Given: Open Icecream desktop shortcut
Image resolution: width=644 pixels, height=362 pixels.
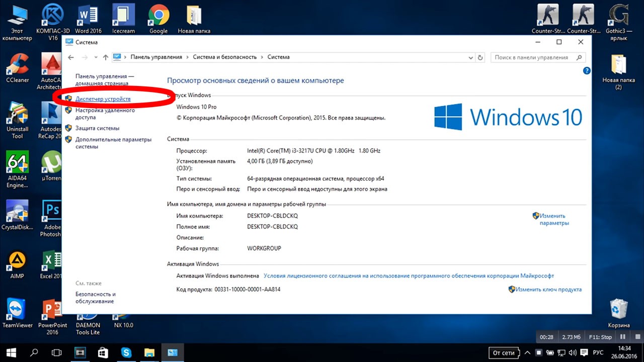Looking at the screenshot, I should tap(123, 19).
